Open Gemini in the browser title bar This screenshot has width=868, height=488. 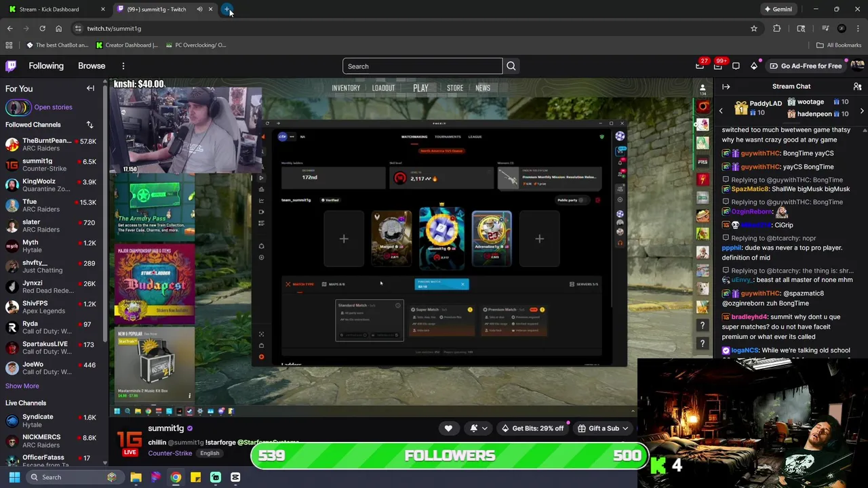click(x=777, y=9)
